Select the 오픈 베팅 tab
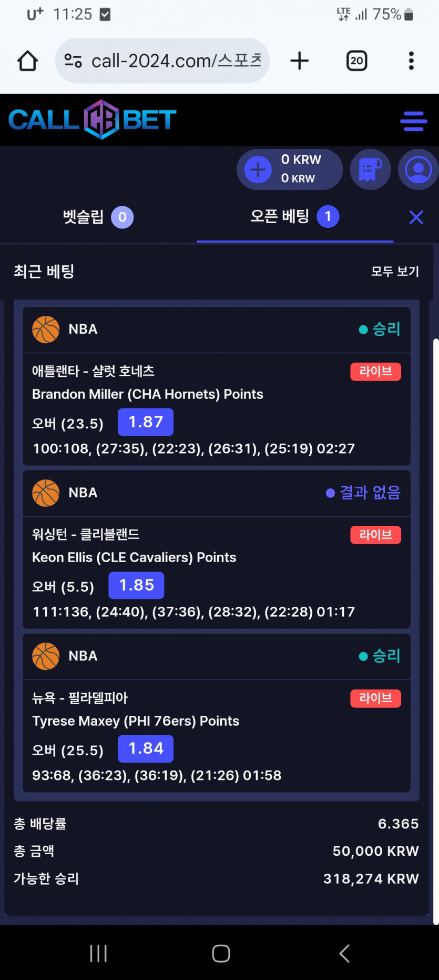 [x=294, y=217]
